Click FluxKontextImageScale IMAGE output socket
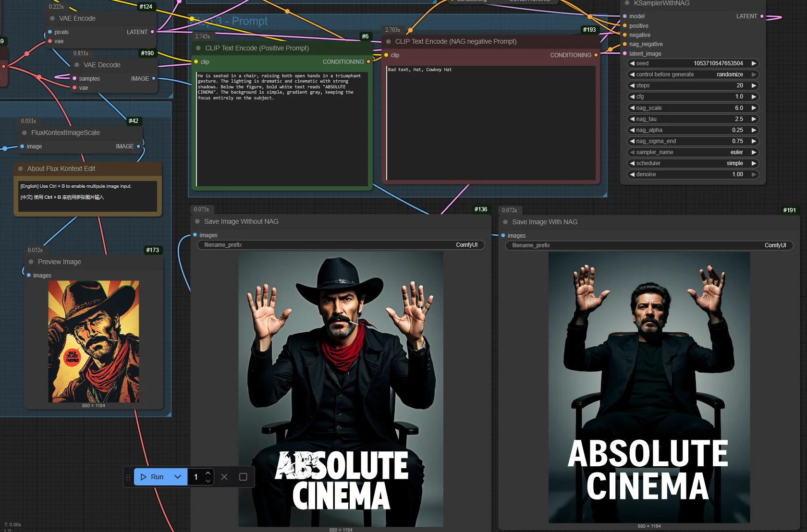This screenshot has height=532, width=807. 138,146
